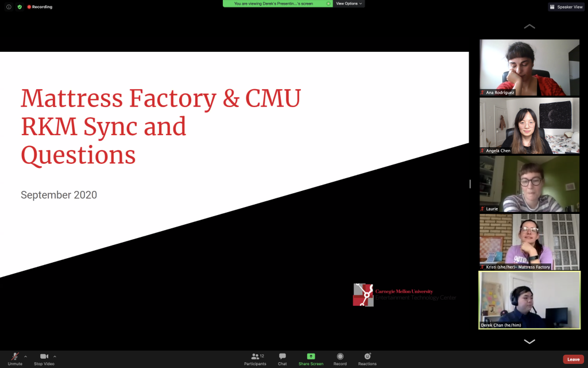This screenshot has height=368, width=588.
Task: Click the "September 2020" slide text
Action: click(59, 195)
